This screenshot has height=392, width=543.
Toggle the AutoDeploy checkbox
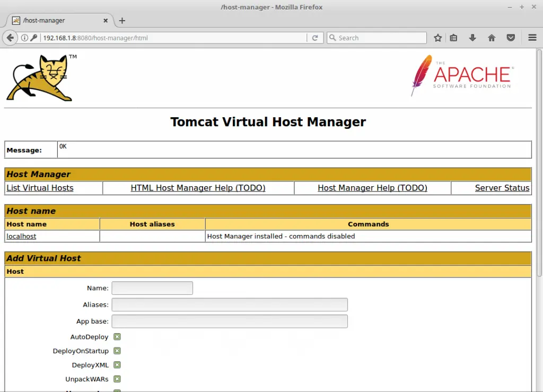(117, 337)
